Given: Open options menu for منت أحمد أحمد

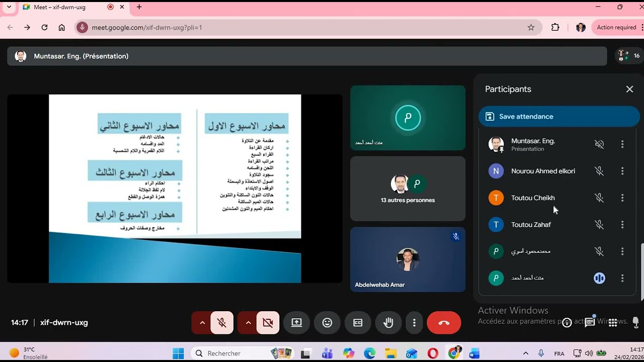Looking at the screenshot, I should point(622,278).
